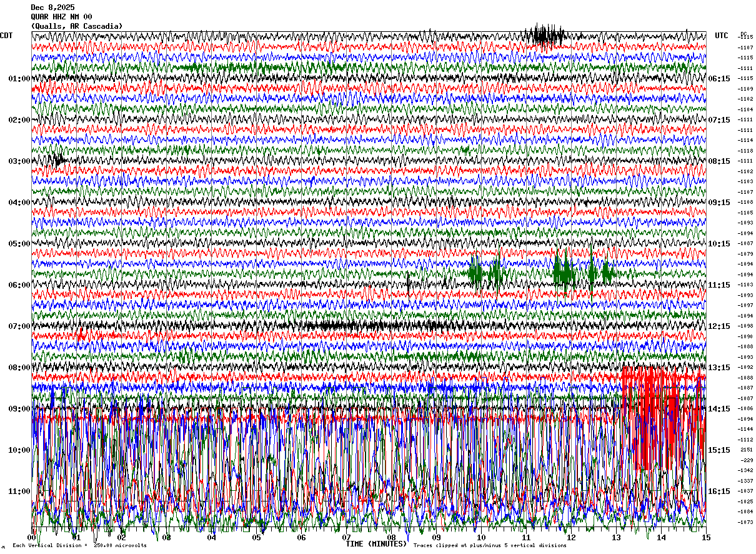Image resolution: width=756 pixels, height=554 pixels.
Task: Select the DC offset value -1079
Action: click(x=746, y=254)
